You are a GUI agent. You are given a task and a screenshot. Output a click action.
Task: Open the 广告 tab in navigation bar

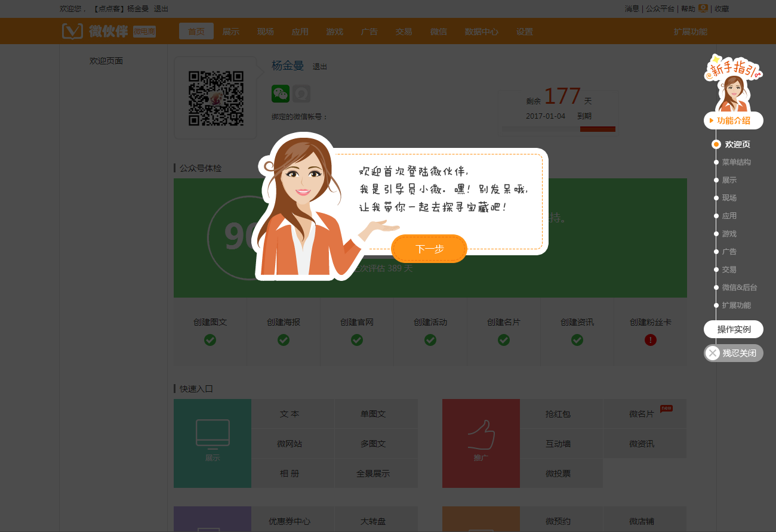369,32
